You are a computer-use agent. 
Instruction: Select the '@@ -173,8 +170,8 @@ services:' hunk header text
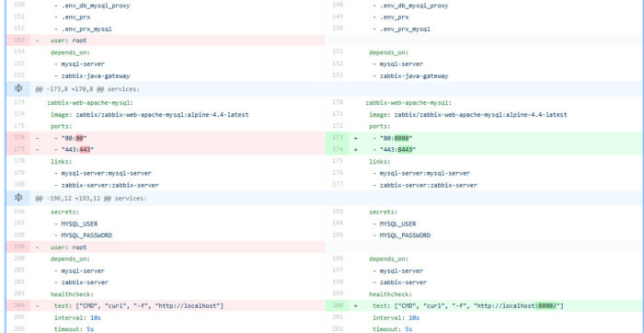point(87,88)
